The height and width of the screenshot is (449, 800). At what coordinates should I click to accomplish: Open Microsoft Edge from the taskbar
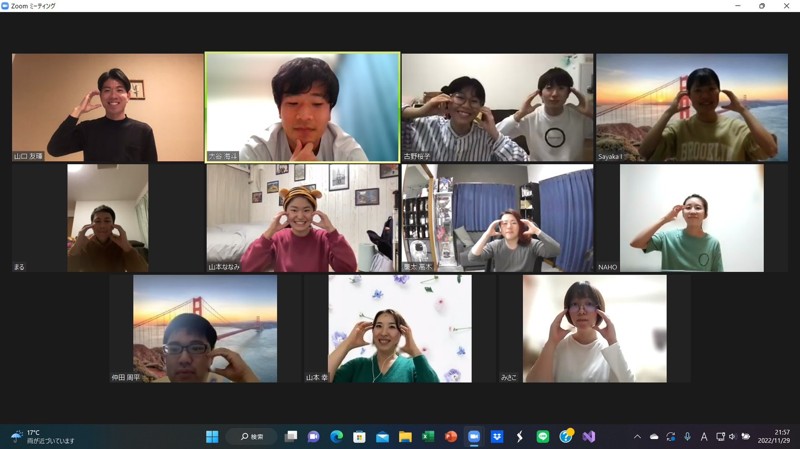point(337,437)
